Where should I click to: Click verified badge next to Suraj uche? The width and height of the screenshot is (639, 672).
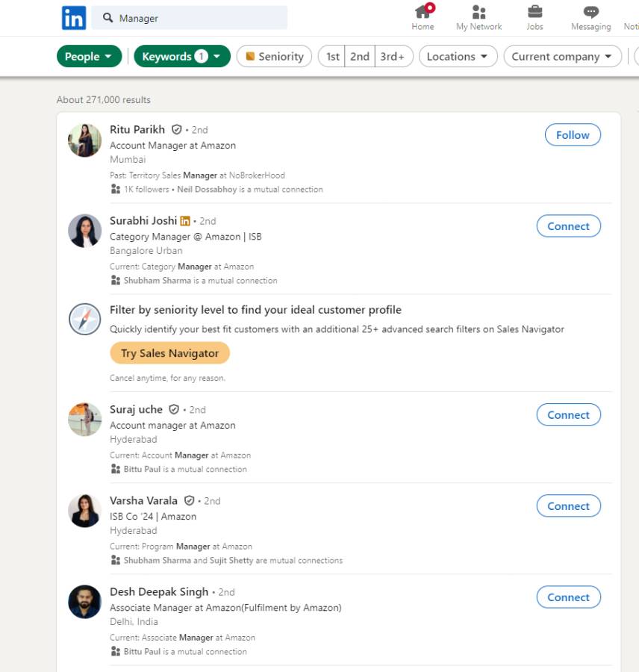pos(174,409)
